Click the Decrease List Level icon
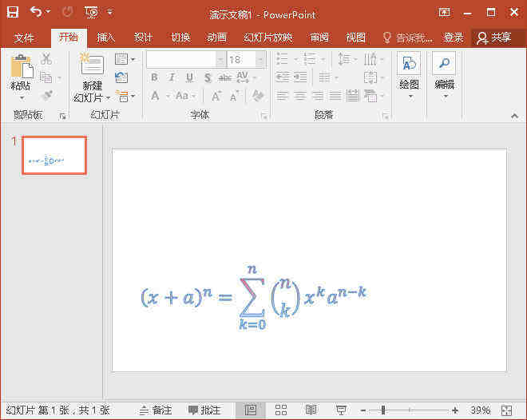The image size is (527, 420). coord(283,77)
